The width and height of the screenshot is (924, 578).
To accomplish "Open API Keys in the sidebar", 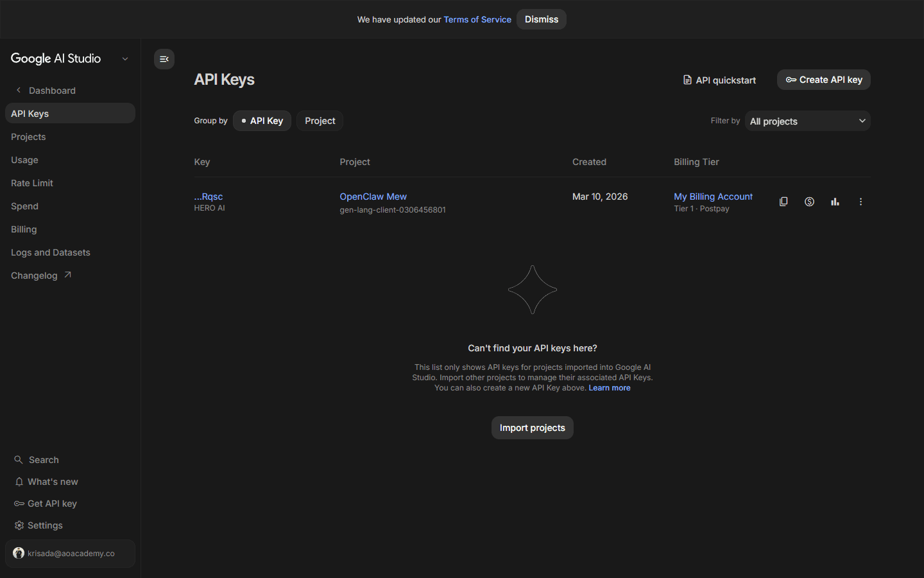I will pyautogui.click(x=70, y=113).
